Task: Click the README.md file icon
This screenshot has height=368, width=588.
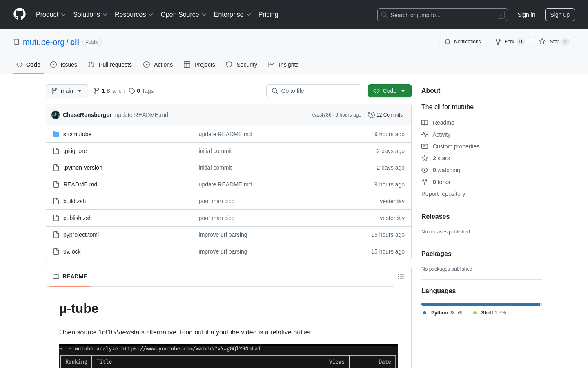Action: click(x=56, y=184)
